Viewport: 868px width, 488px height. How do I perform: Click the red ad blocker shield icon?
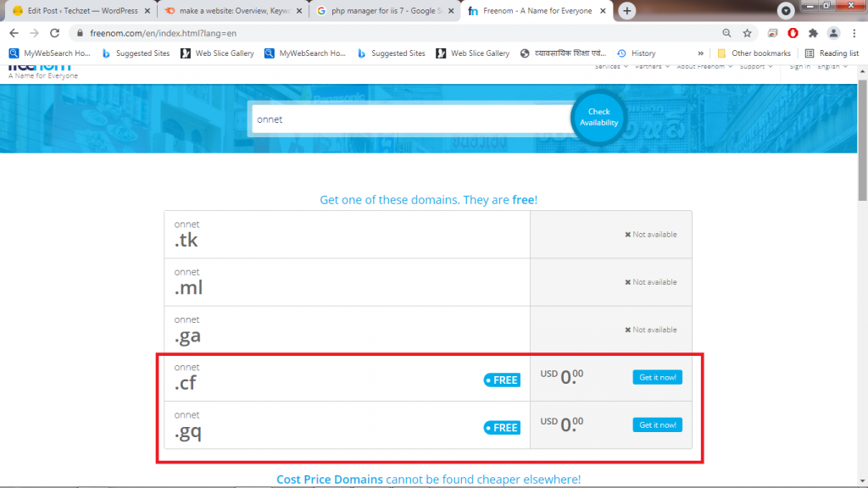click(793, 33)
